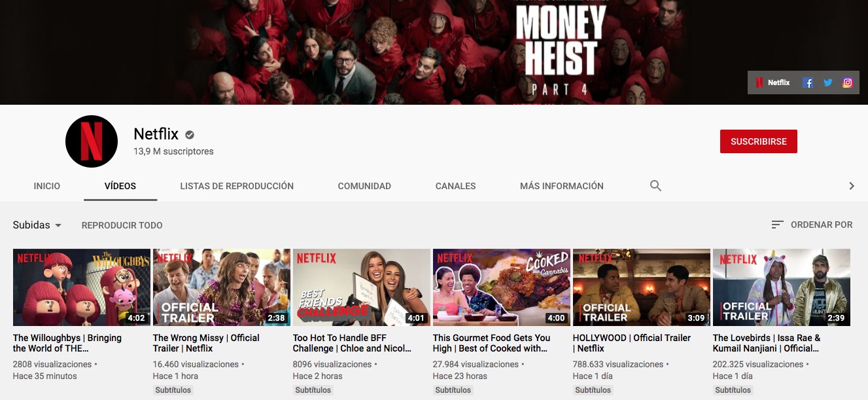Open Netflix's Facebook link in banner
This screenshot has height=400, width=868.
click(x=808, y=82)
